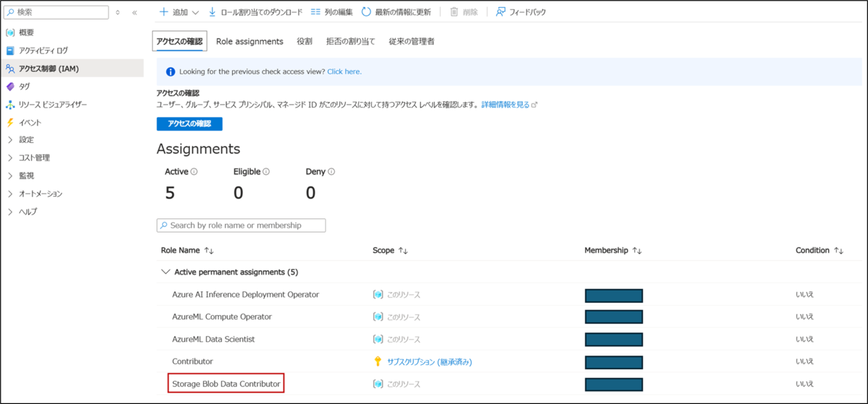Sort by Membership column arrows
This screenshot has height=404, width=868.
(x=637, y=251)
